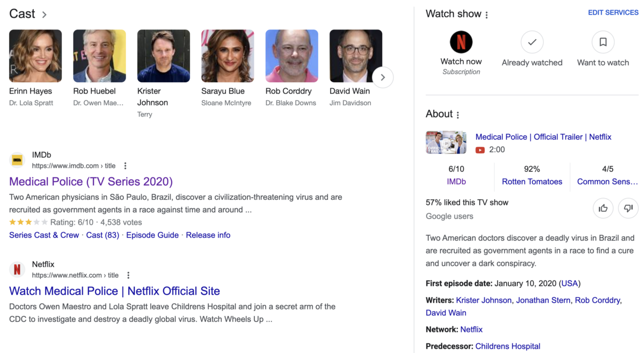Click EDIT SERVICES link
The height and width of the screenshot is (353, 644).
tap(613, 12)
